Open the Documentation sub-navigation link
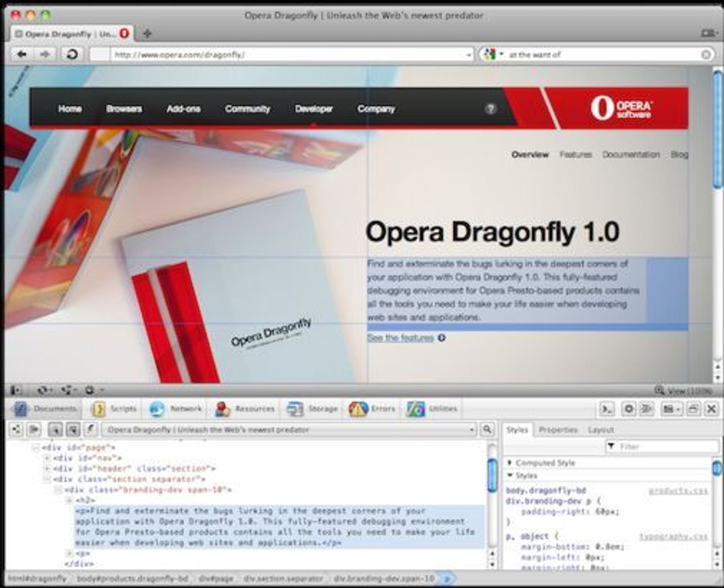Image resolution: width=724 pixels, height=588 pixels. click(x=631, y=155)
